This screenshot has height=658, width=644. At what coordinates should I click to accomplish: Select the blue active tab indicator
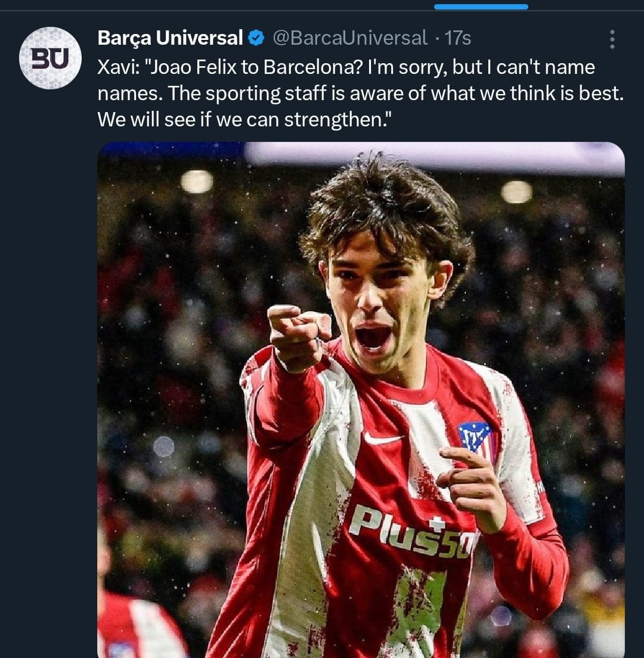point(481,7)
